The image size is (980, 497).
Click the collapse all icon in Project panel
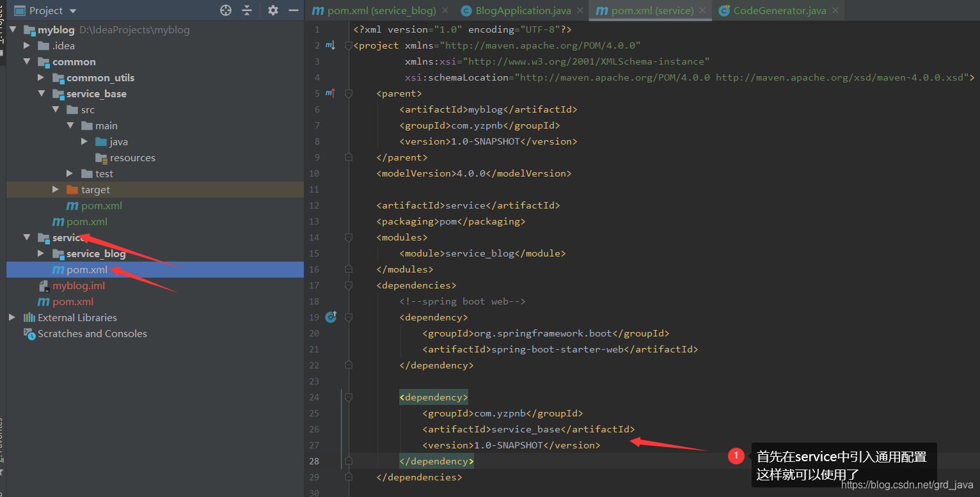point(247,10)
